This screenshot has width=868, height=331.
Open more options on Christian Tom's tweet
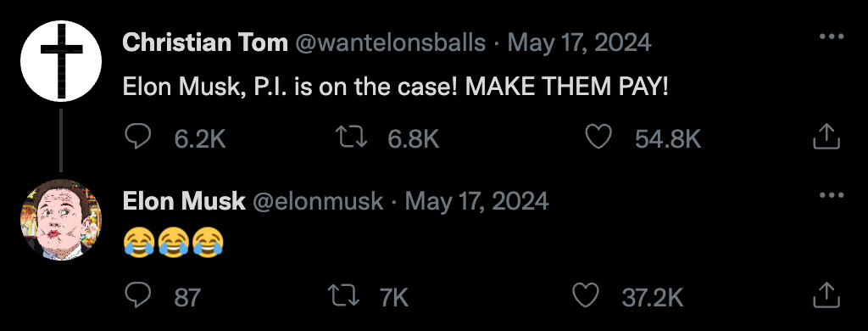831,36
